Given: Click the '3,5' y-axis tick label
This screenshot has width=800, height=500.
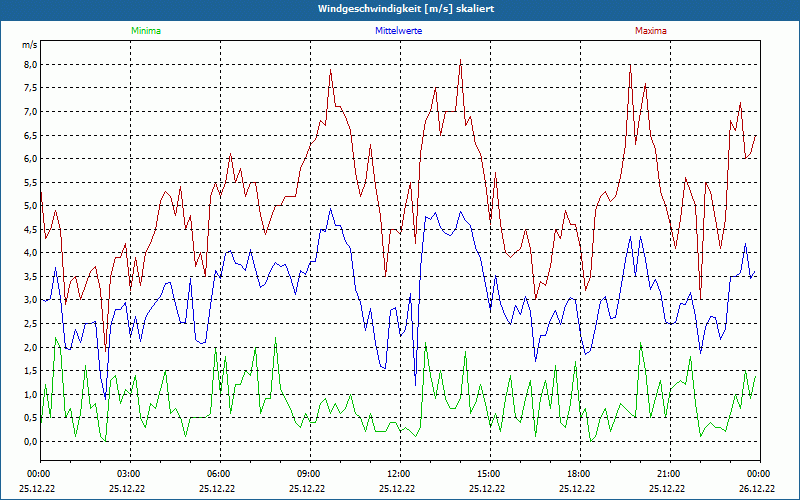Looking at the screenshot, I should (x=31, y=277).
